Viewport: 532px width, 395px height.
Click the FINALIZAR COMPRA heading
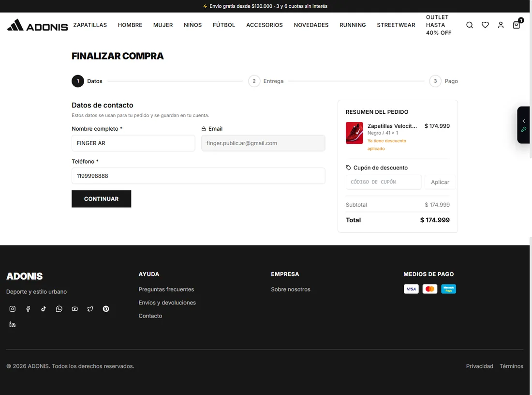coord(118,56)
